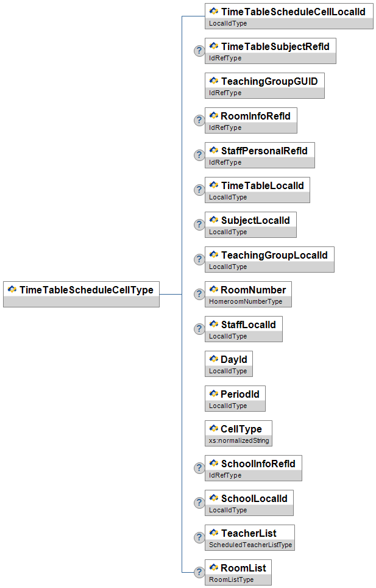Click the question mark next to StaffLocalId
The image size is (376, 588).
click(x=199, y=329)
